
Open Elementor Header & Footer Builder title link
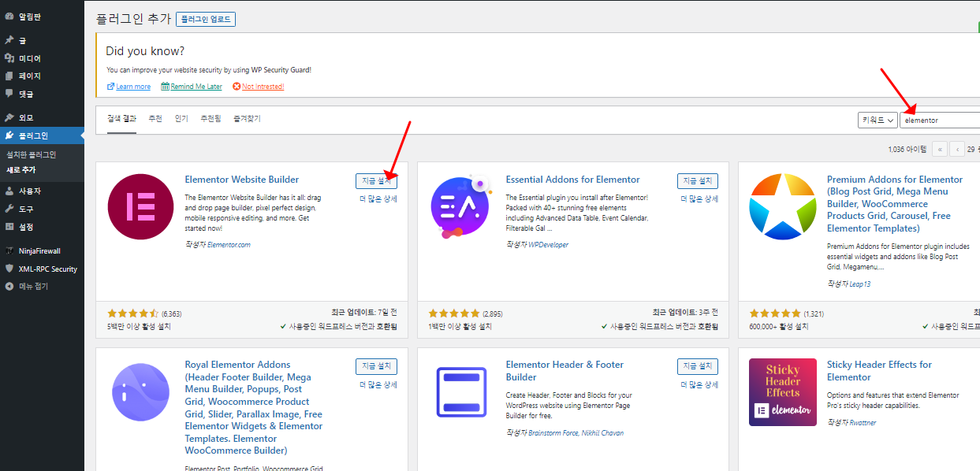tap(565, 371)
